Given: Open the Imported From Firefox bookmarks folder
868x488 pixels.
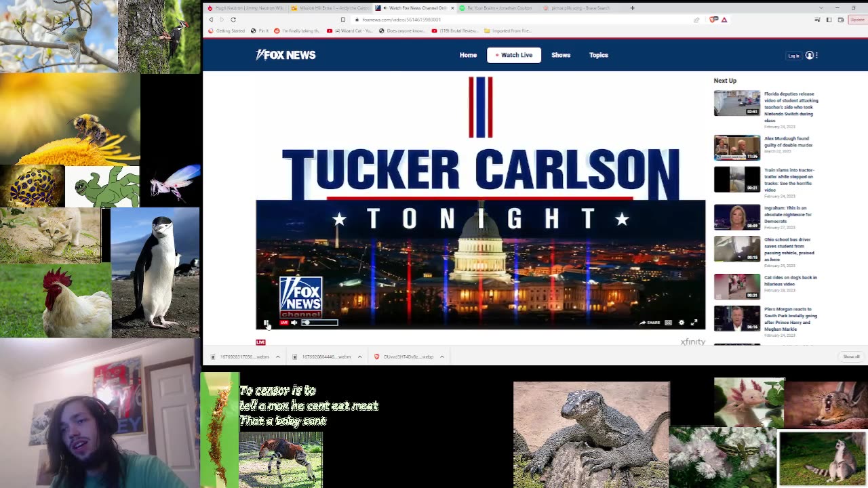Looking at the screenshot, I should point(508,30).
